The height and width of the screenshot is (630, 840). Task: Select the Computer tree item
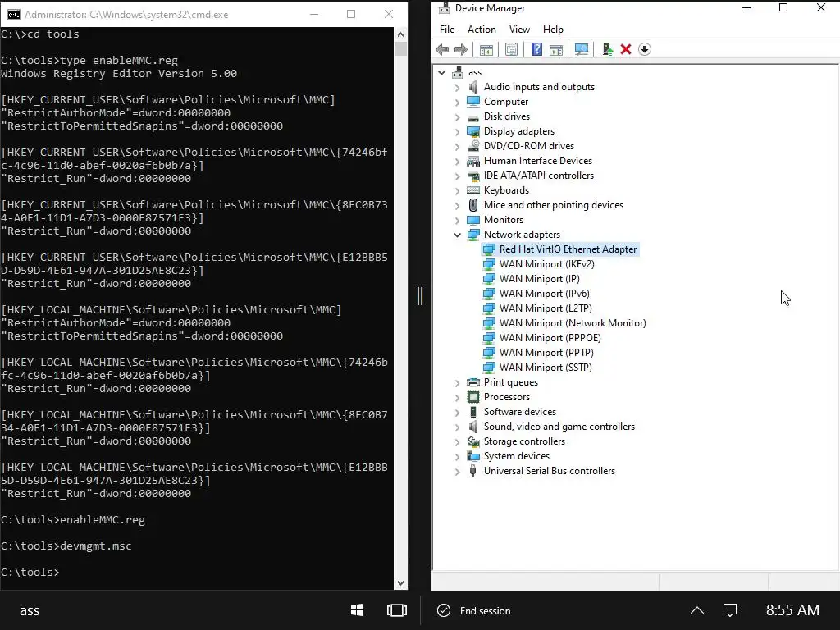[x=505, y=102]
